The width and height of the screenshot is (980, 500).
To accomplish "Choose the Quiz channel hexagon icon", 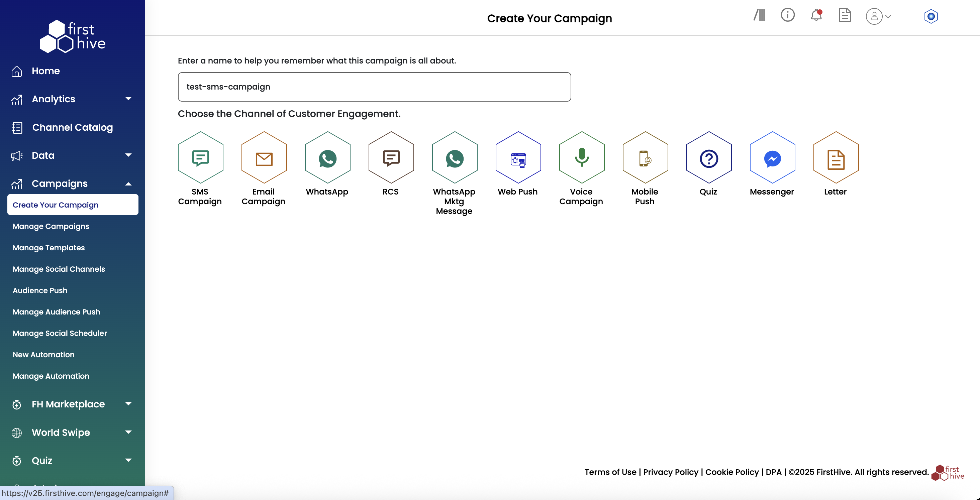I will click(709, 157).
